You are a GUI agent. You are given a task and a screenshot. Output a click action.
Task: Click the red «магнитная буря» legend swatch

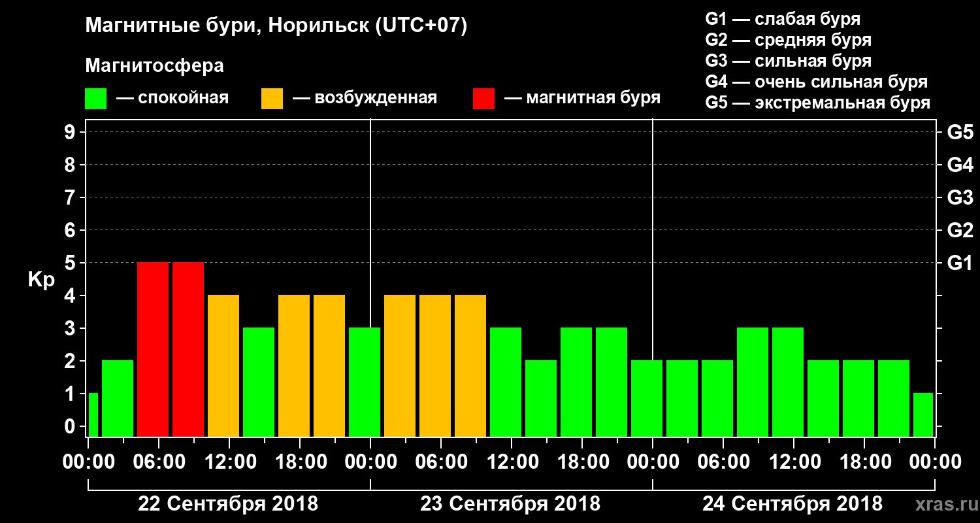click(483, 99)
